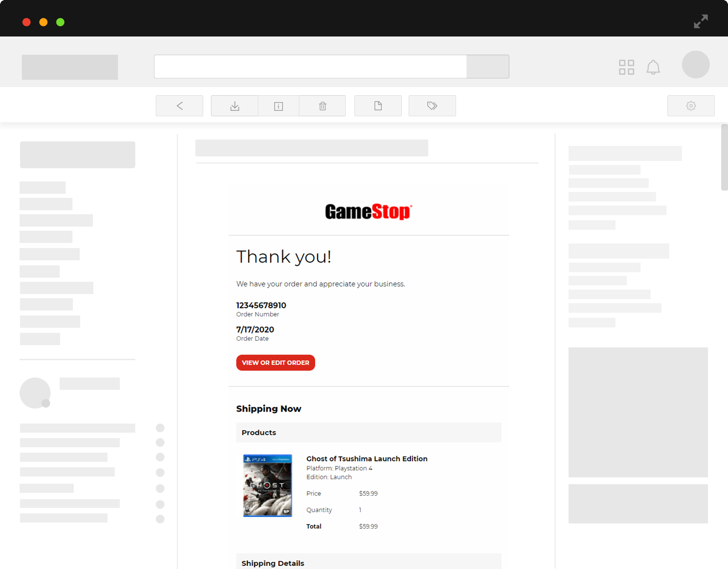728x569 pixels.
Task: Click the Price value $59.99
Action: tap(368, 493)
